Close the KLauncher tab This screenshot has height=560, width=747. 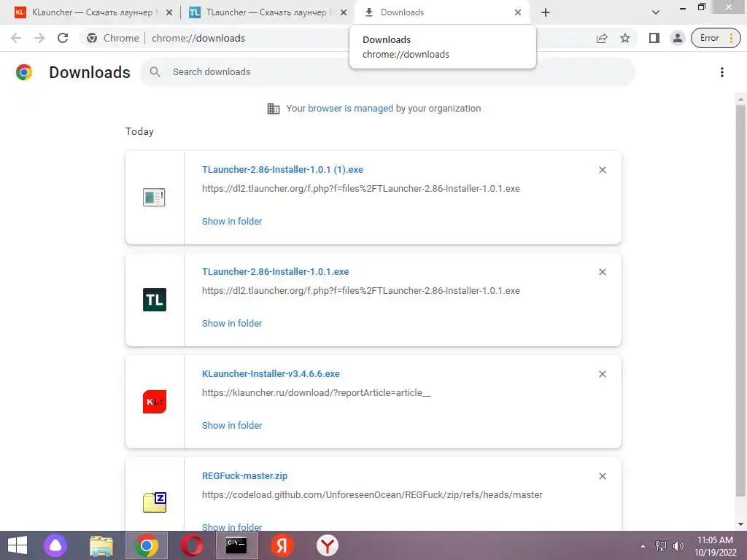point(169,13)
